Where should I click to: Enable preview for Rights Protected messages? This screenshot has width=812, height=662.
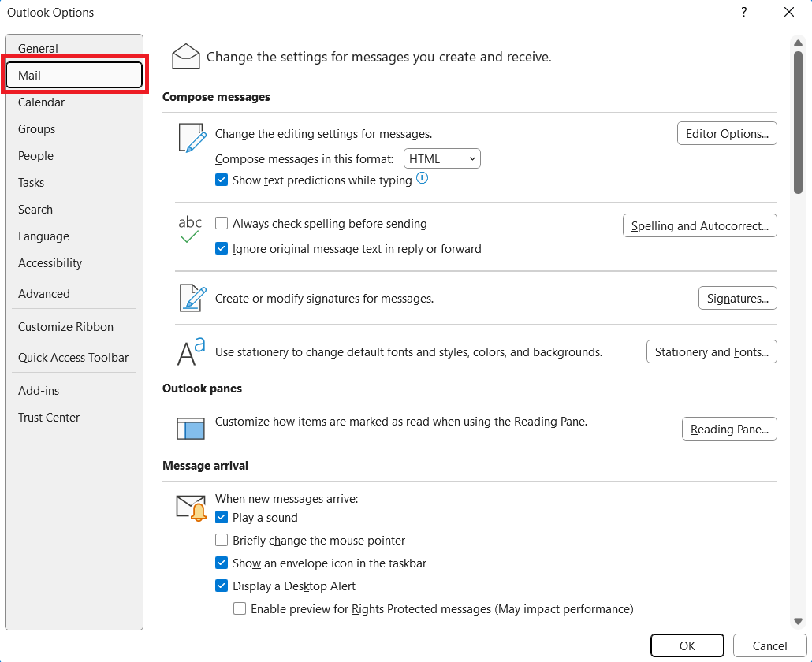click(x=240, y=608)
